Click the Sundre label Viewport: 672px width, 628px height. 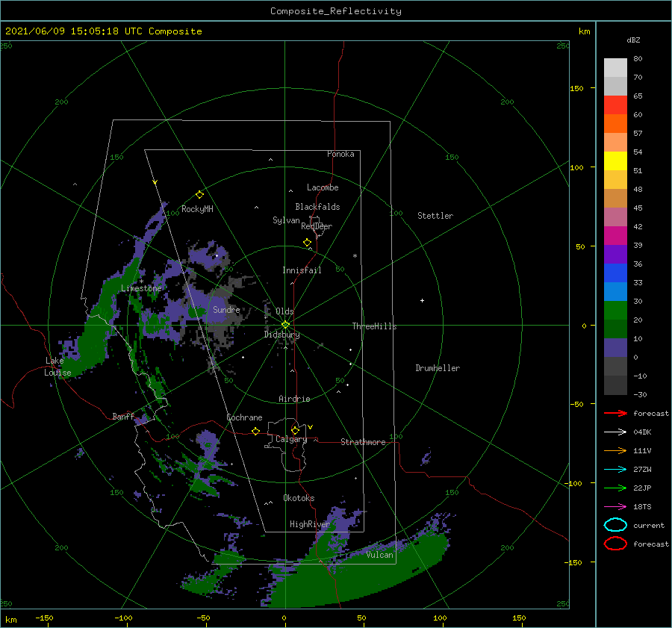(226, 309)
